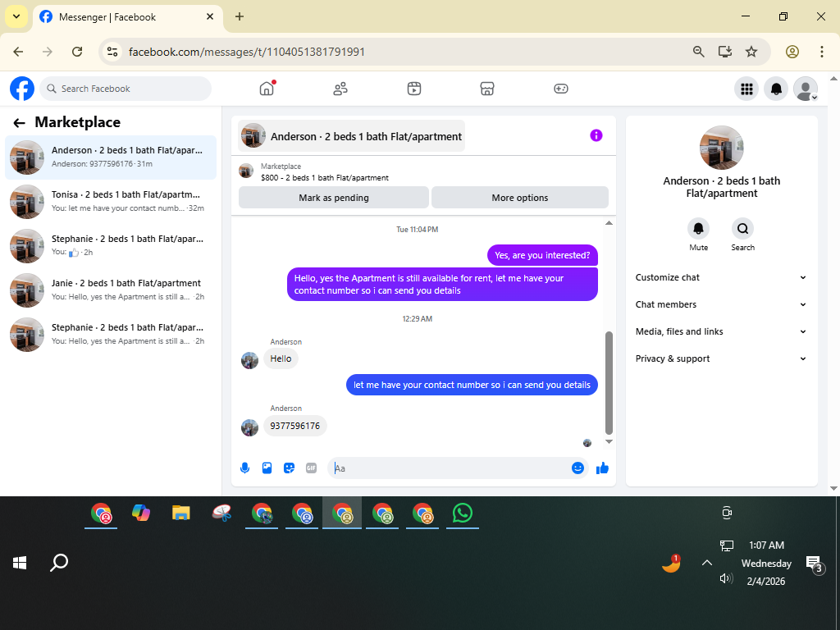840x630 pixels.
Task: Open Stephanie thumbs-up conversation in chat list
Action: [x=111, y=246]
